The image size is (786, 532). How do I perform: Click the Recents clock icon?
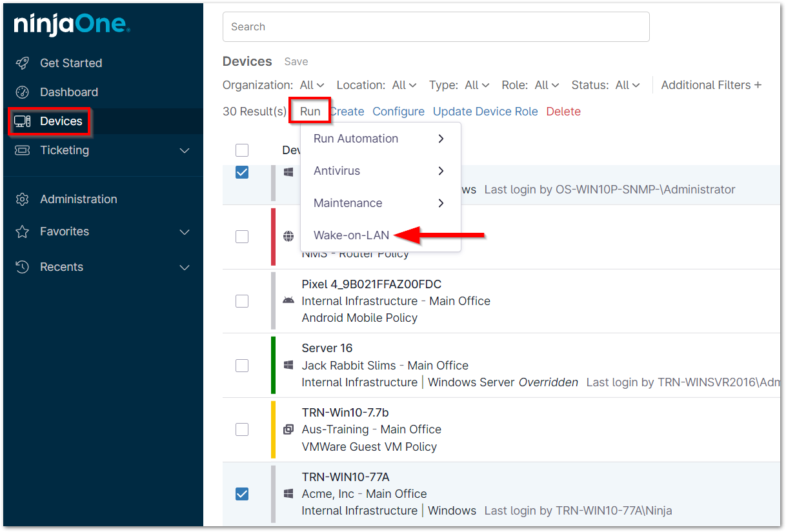pyautogui.click(x=23, y=267)
